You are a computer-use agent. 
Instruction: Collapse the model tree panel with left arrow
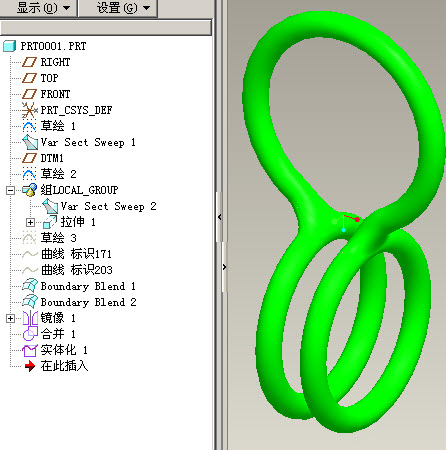pos(219,217)
